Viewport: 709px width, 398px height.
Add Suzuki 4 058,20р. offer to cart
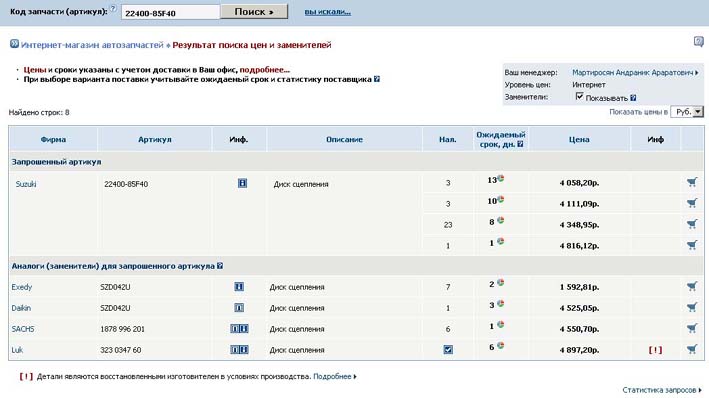point(692,182)
